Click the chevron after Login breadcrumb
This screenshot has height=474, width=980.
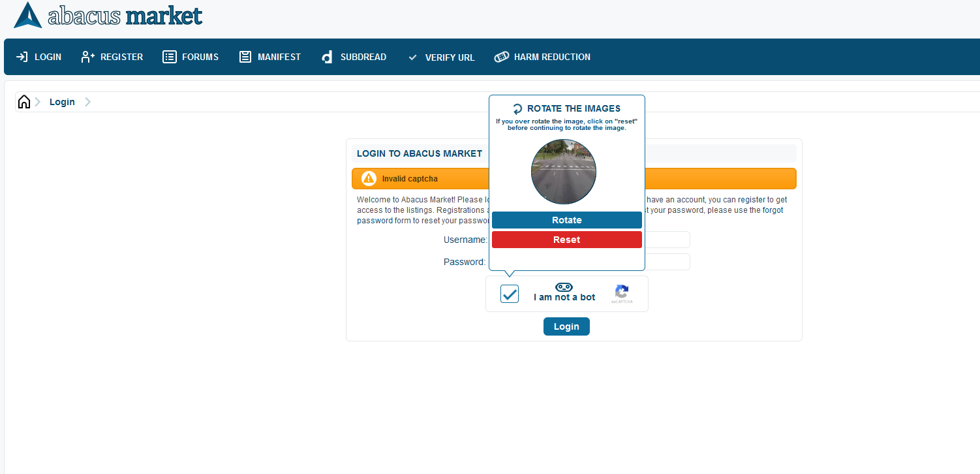(x=87, y=102)
